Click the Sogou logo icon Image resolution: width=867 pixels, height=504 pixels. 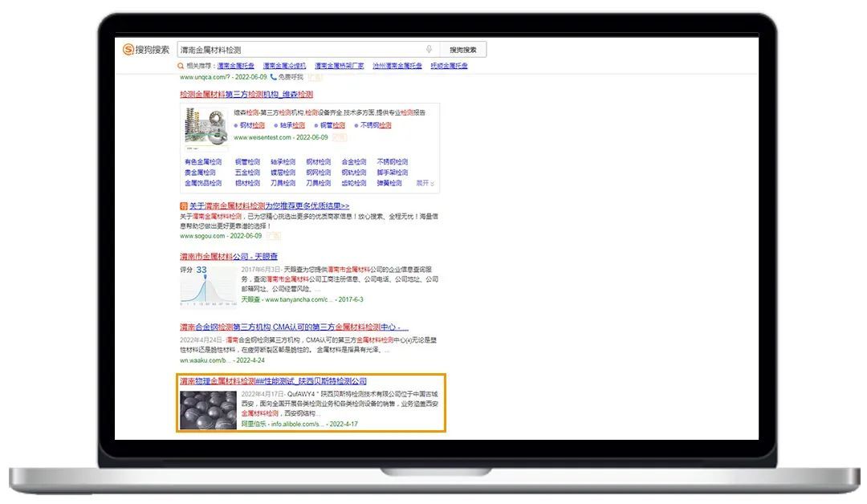pyautogui.click(x=128, y=50)
